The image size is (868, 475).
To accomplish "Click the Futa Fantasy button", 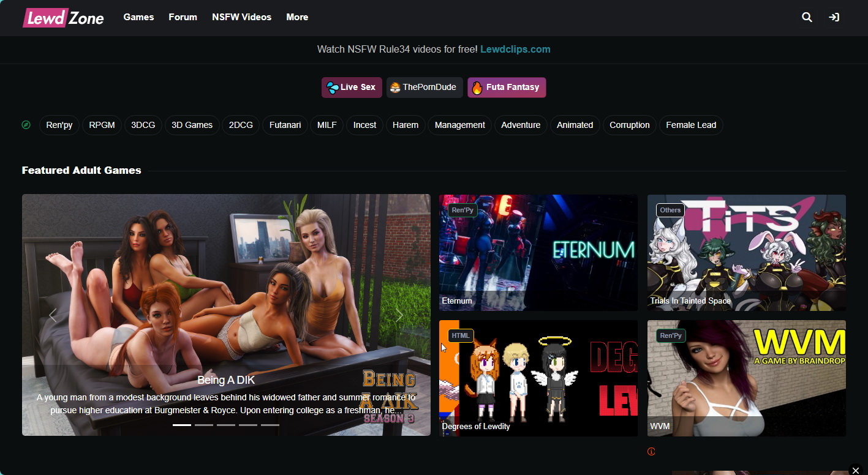I will (507, 88).
